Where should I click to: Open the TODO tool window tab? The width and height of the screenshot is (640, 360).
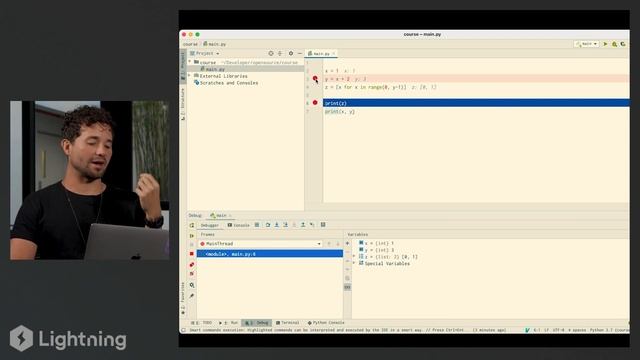201,323
